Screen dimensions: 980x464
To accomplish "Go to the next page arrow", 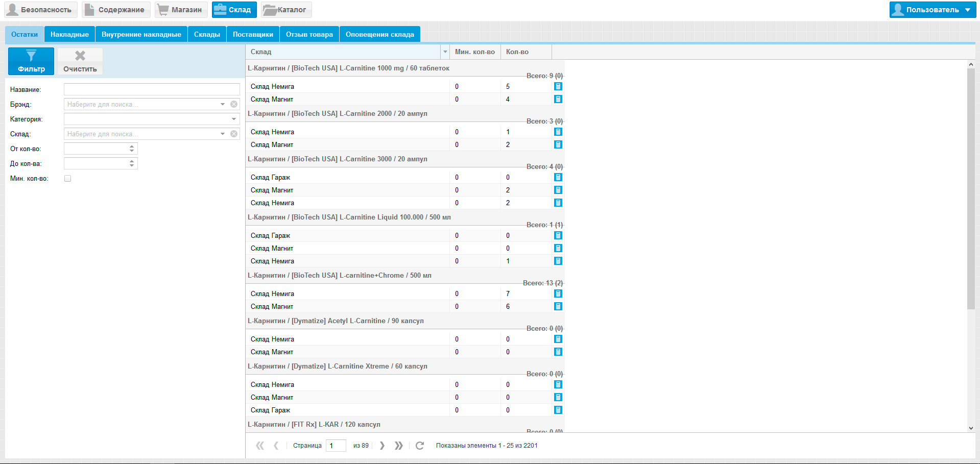I will pyautogui.click(x=382, y=446).
